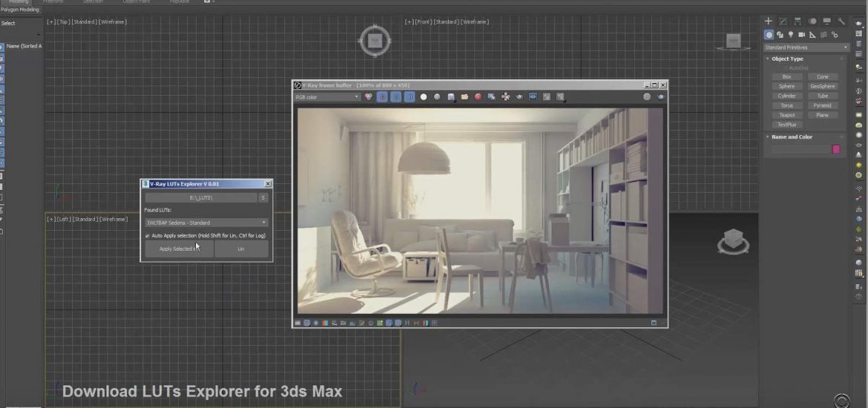Toggle Auto Apply selection checkbox
The image size is (868, 408).
(148, 235)
